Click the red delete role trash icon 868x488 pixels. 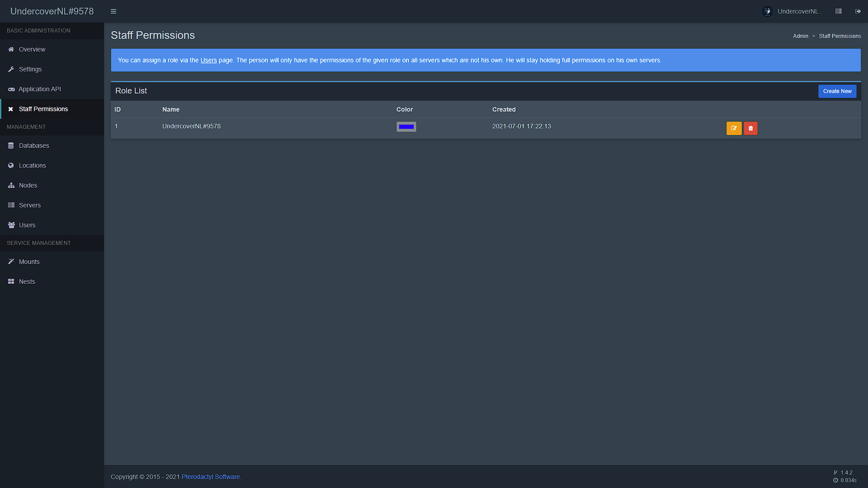[750, 128]
